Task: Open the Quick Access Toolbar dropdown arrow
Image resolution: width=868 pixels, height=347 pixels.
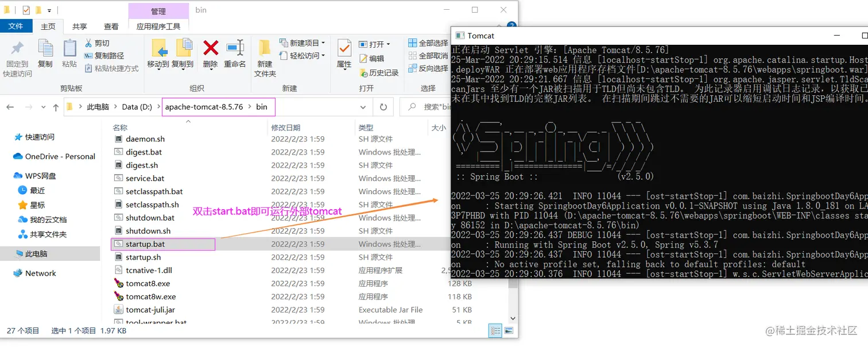Action: pos(48,9)
